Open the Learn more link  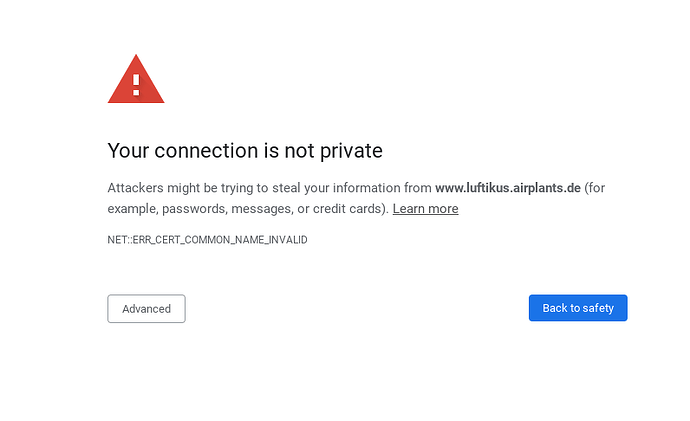tap(425, 209)
